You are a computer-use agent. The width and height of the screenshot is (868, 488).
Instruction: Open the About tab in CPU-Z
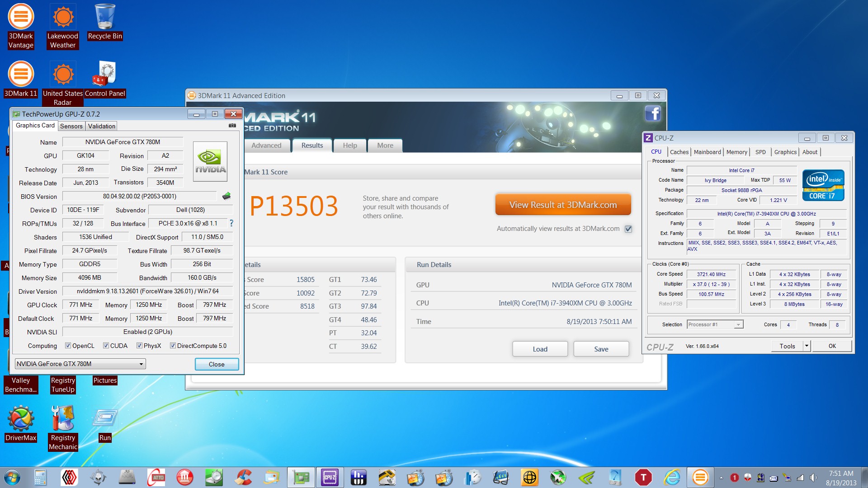tap(810, 152)
